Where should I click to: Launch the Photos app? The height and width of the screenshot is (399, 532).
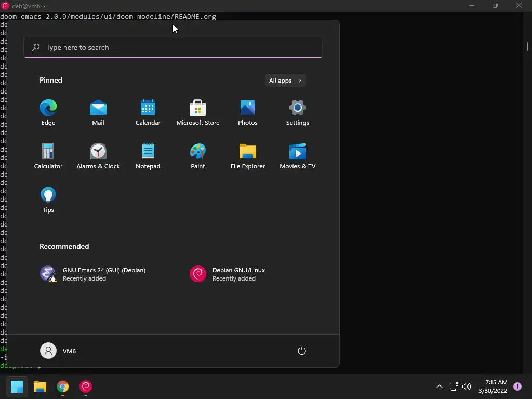click(248, 112)
